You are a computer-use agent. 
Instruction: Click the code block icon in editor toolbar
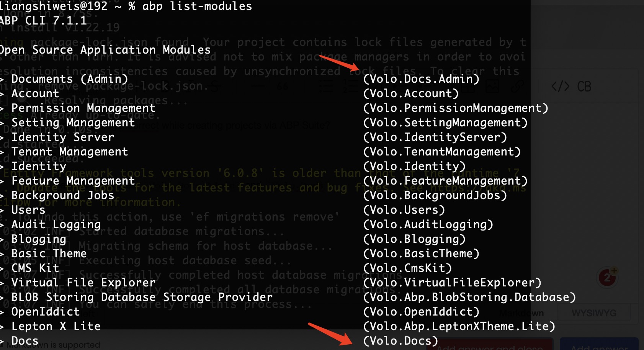click(x=560, y=87)
